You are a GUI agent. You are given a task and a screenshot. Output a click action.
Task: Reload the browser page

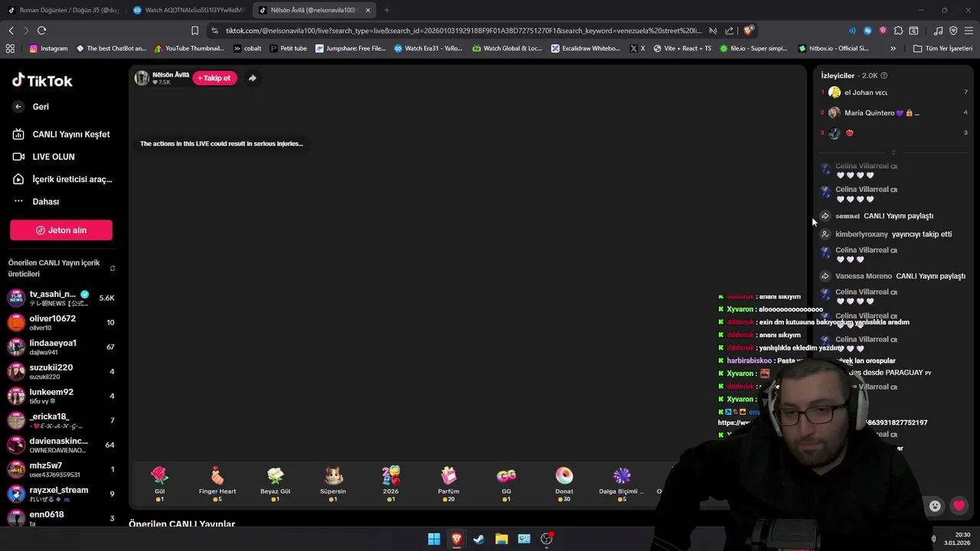tap(41, 31)
